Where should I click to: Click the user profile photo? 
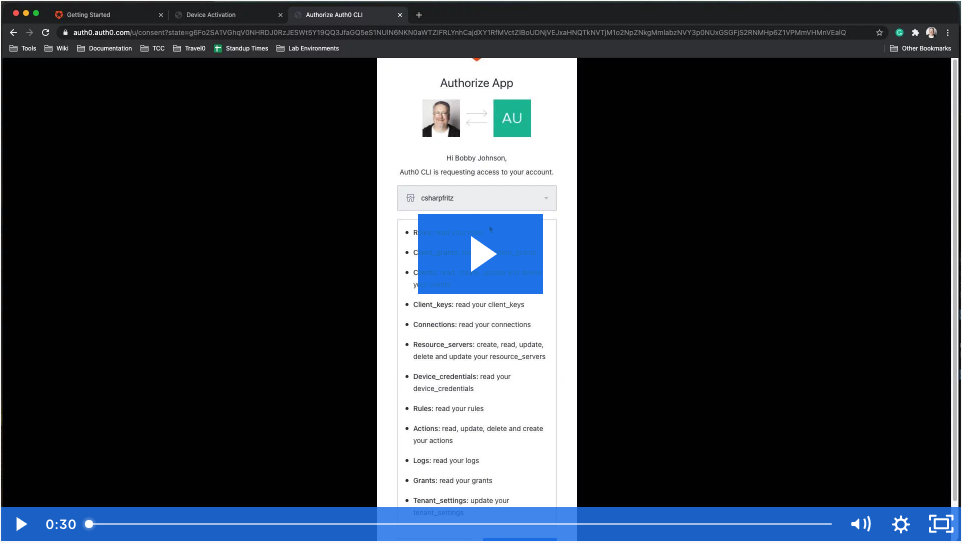(441, 118)
